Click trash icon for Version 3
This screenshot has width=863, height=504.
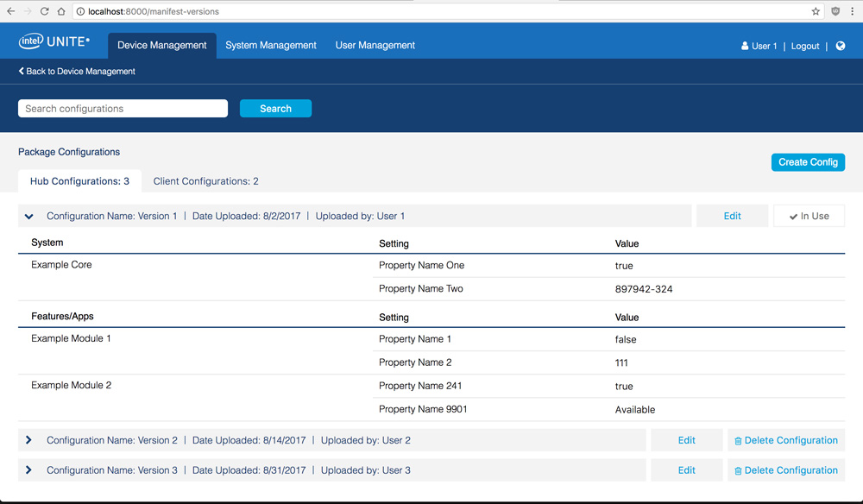tap(738, 471)
